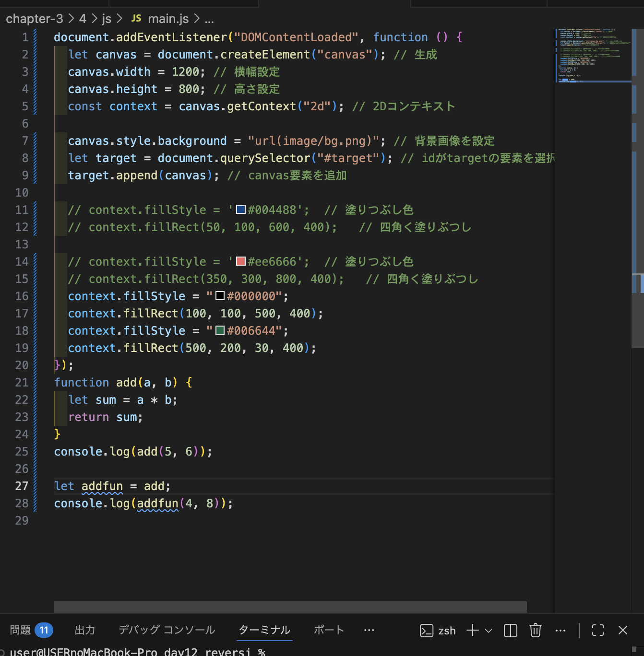
Task: Switch to the 問題 tab
Action: click(20, 630)
